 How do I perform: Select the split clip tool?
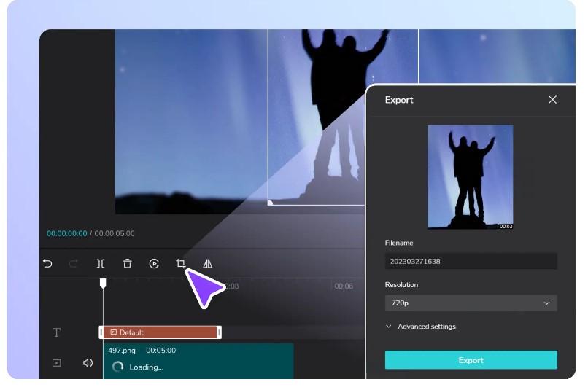pyautogui.click(x=101, y=264)
